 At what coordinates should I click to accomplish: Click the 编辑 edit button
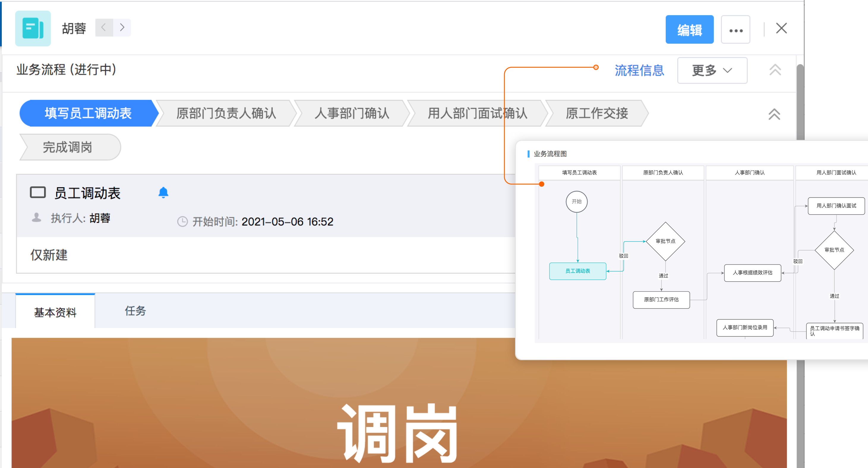pyautogui.click(x=689, y=30)
